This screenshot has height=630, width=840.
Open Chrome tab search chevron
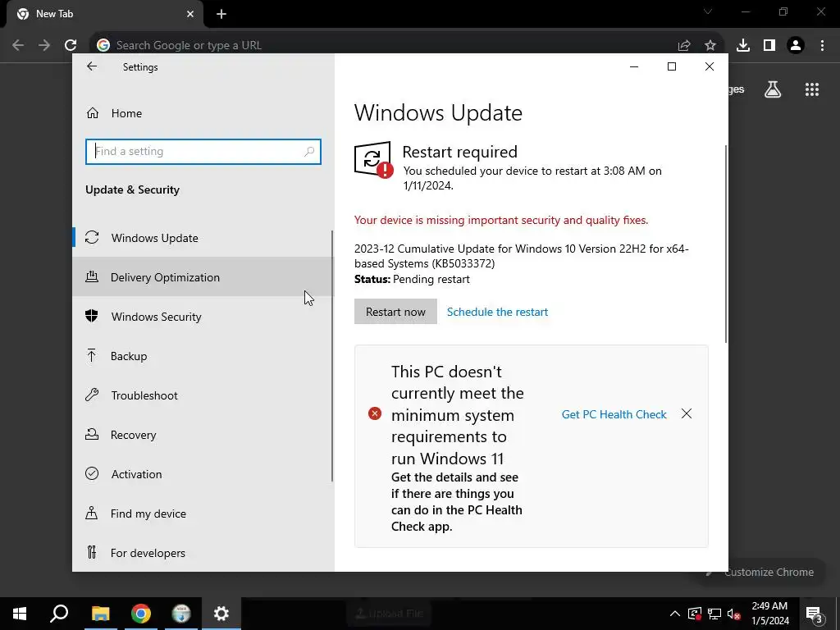(x=708, y=11)
